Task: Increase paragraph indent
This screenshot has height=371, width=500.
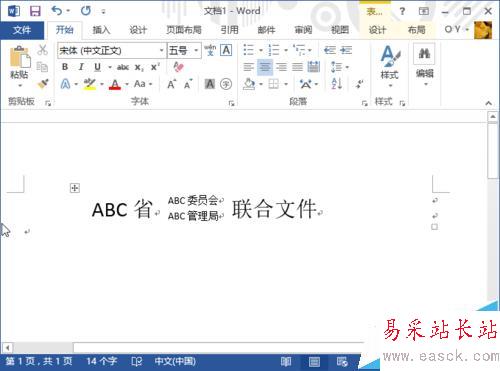Action: click(346, 50)
